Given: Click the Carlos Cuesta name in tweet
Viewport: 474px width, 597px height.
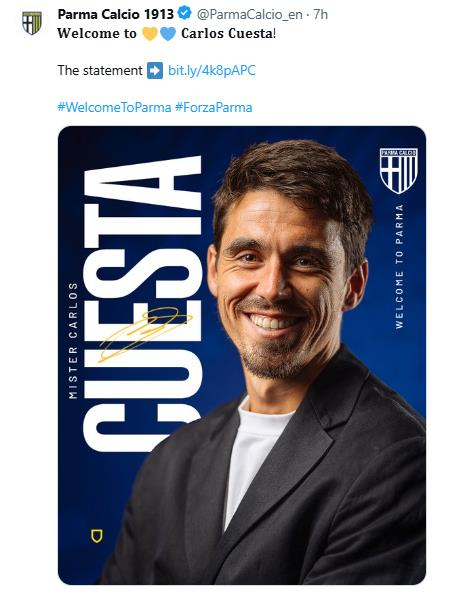Looking at the screenshot, I should pyautogui.click(x=228, y=34).
